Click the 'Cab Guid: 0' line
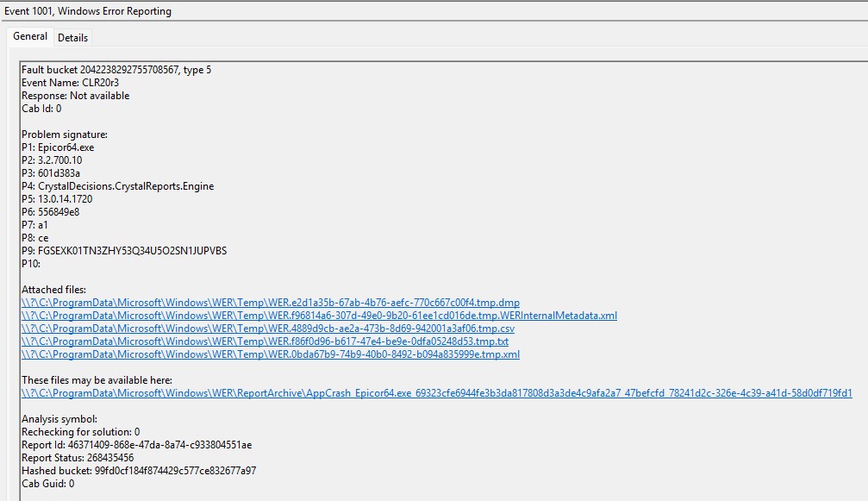868x501 pixels. tap(48, 484)
